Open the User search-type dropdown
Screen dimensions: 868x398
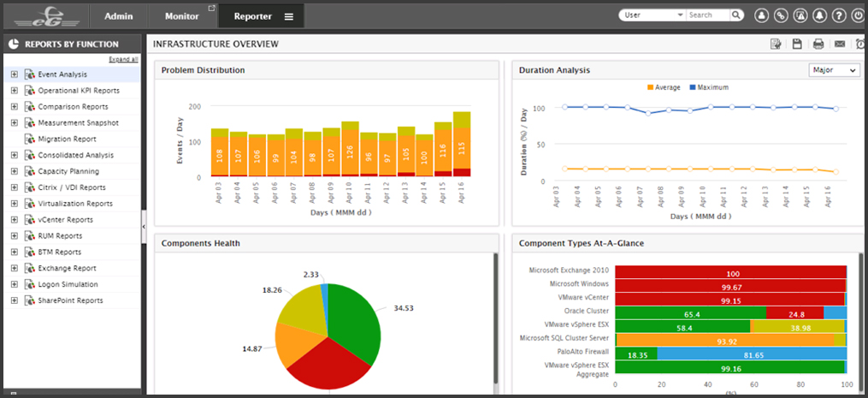652,15
